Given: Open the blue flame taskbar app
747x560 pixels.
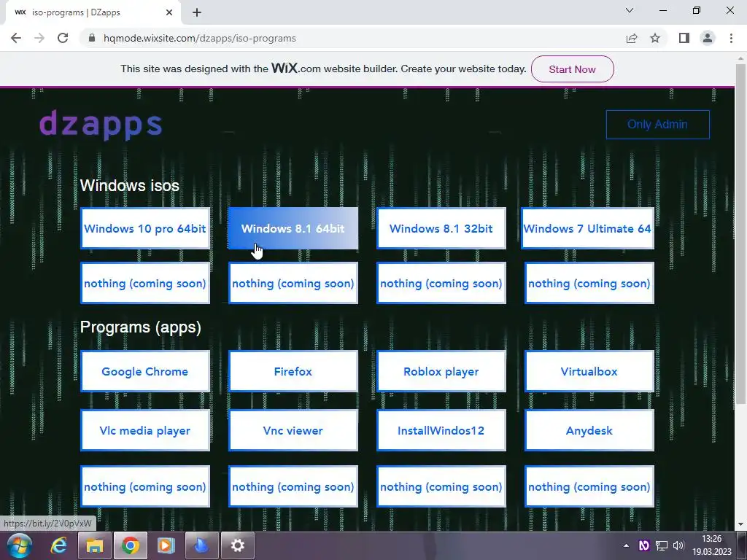Looking at the screenshot, I should [201, 545].
